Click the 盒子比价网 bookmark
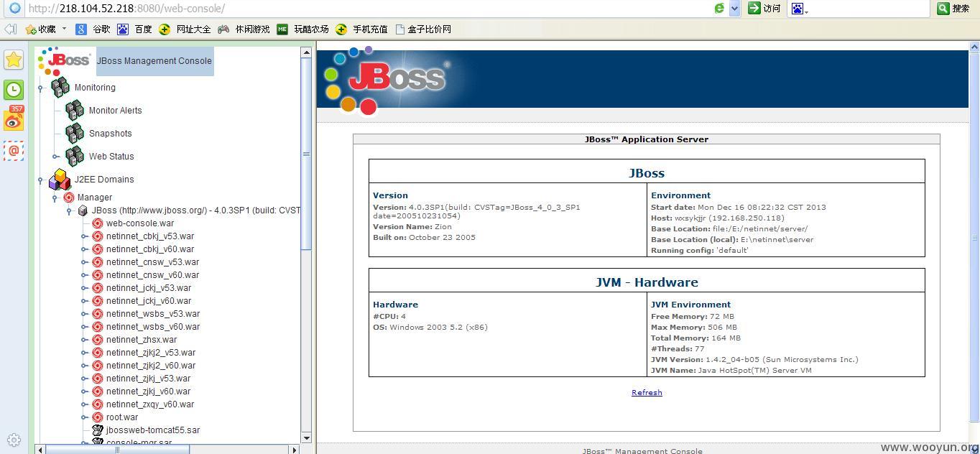The height and width of the screenshot is (454, 980). [x=423, y=29]
